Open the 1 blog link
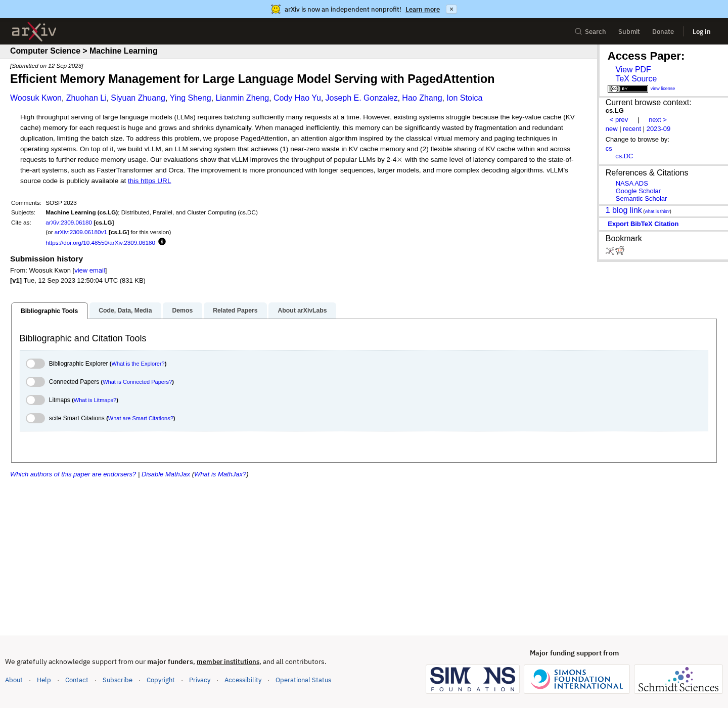Viewport: 728px width, 708px height. [624, 210]
